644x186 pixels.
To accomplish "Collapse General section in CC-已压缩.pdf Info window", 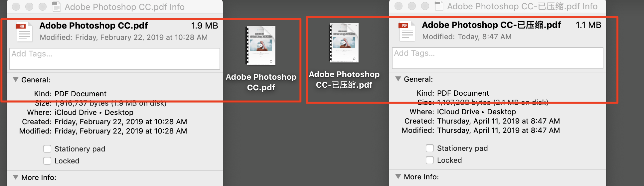I will pos(398,79).
